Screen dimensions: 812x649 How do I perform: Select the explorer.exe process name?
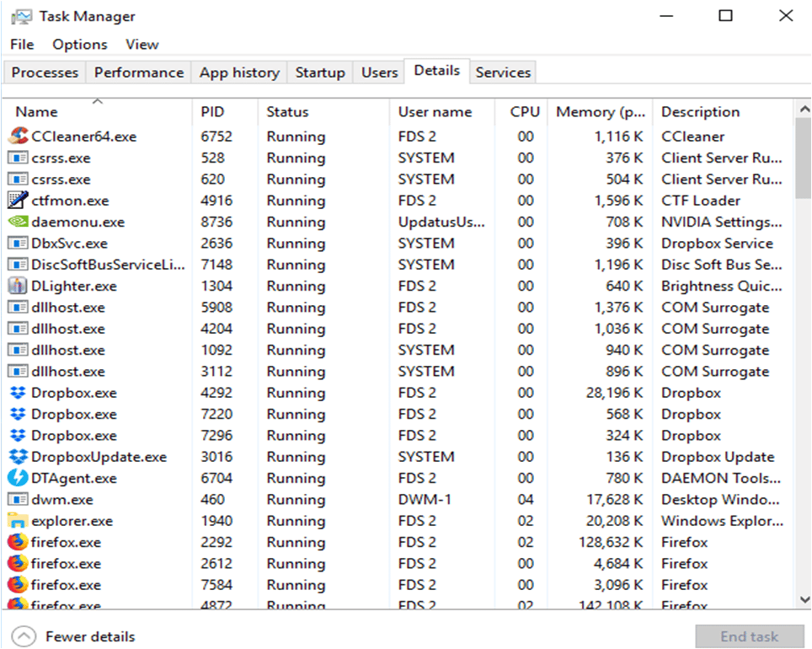pos(72,521)
